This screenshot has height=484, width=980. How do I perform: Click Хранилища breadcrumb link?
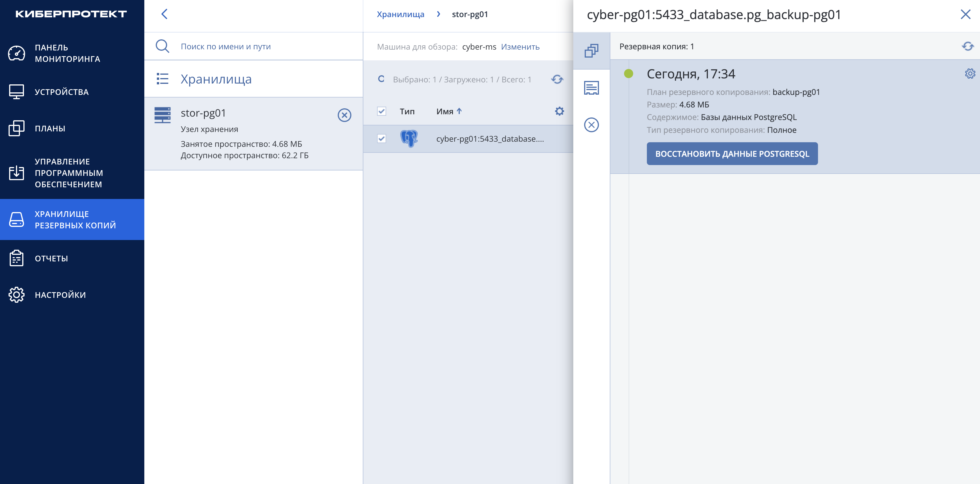pos(400,15)
